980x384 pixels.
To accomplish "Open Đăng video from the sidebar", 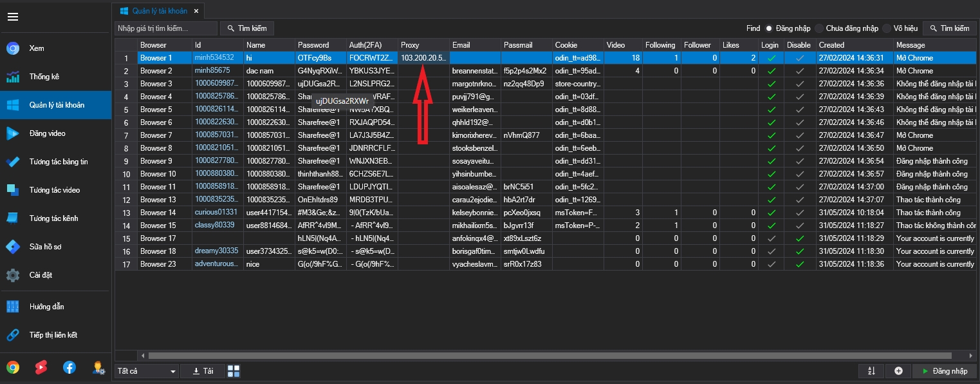I will click(47, 133).
